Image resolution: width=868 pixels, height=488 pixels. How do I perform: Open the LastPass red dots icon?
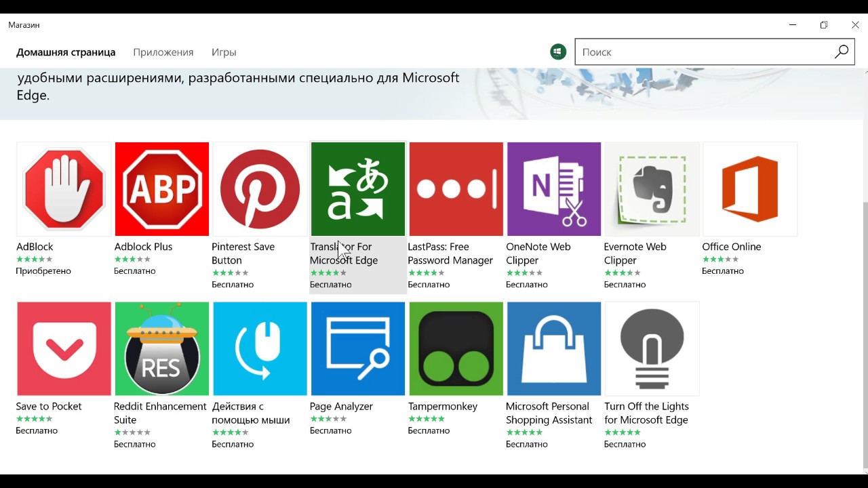pyautogui.click(x=456, y=189)
